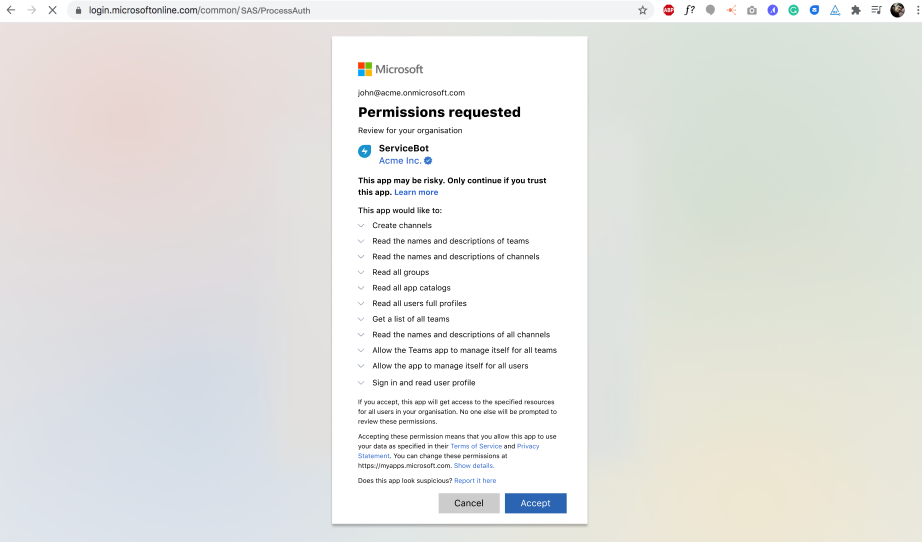Click the browser forward arrow
The height and width of the screenshot is (542, 922).
(x=32, y=10)
